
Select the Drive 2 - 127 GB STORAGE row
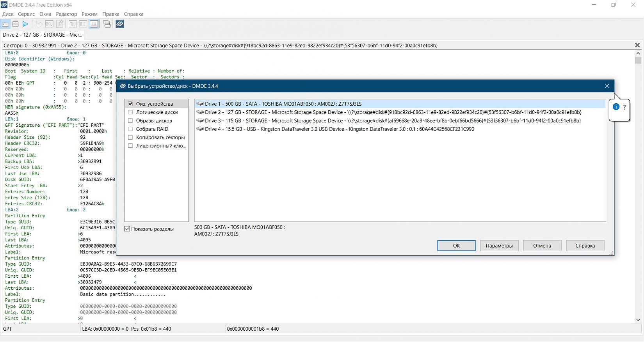pos(400,112)
